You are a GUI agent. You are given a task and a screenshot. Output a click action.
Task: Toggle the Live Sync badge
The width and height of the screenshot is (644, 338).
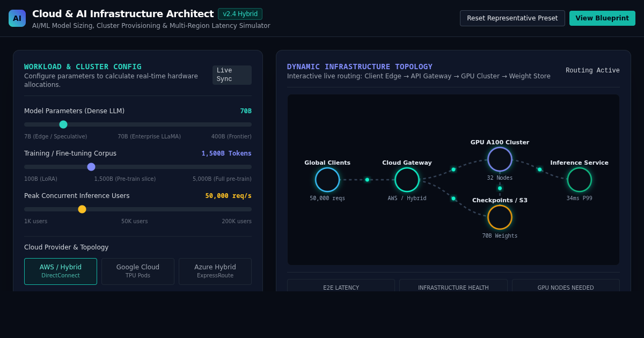click(x=232, y=75)
